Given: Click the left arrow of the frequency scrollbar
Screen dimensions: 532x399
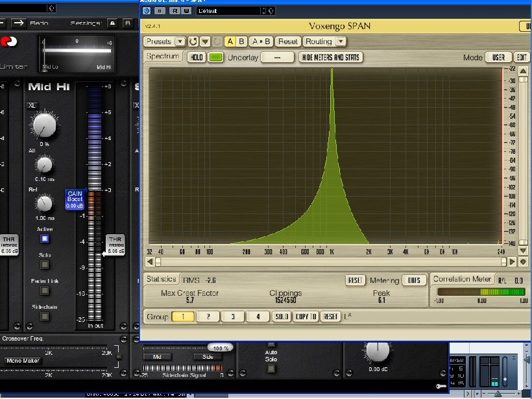Looking at the screenshot, I should (150, 261).
